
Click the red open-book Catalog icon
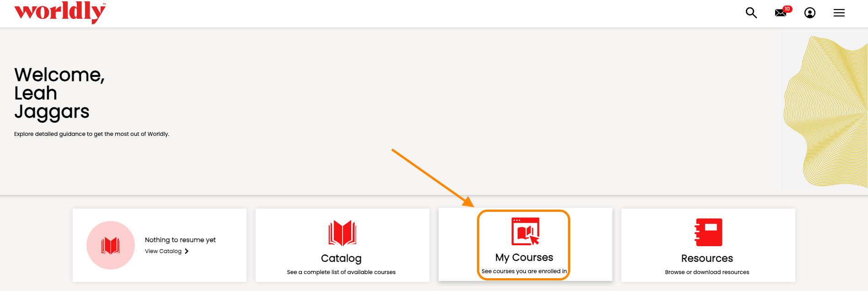point(342,233)
